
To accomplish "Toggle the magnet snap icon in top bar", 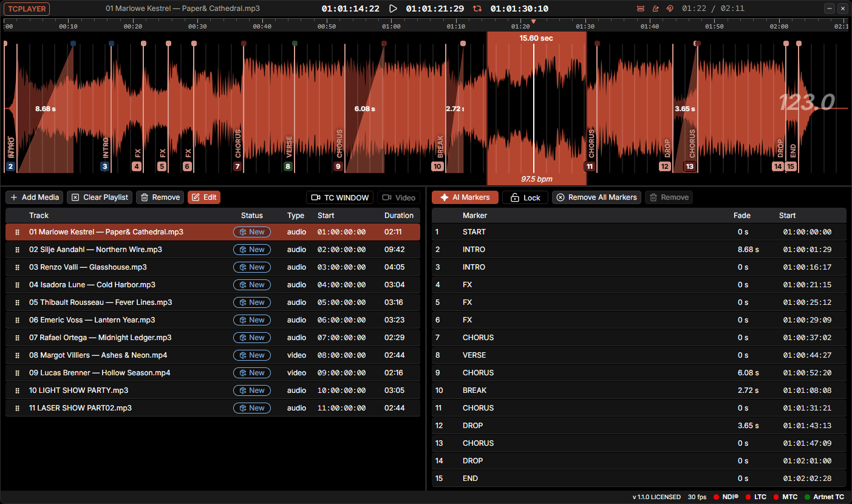I will 670,9.
